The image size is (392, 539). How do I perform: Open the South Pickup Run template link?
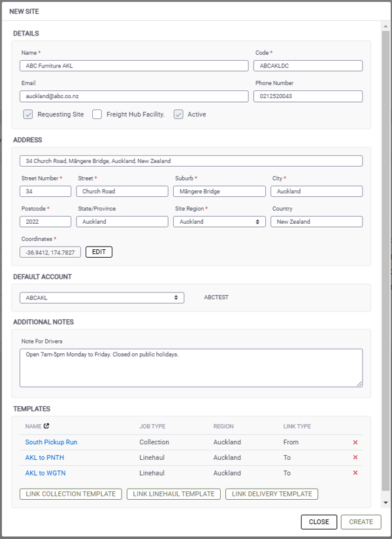[51, 442]
